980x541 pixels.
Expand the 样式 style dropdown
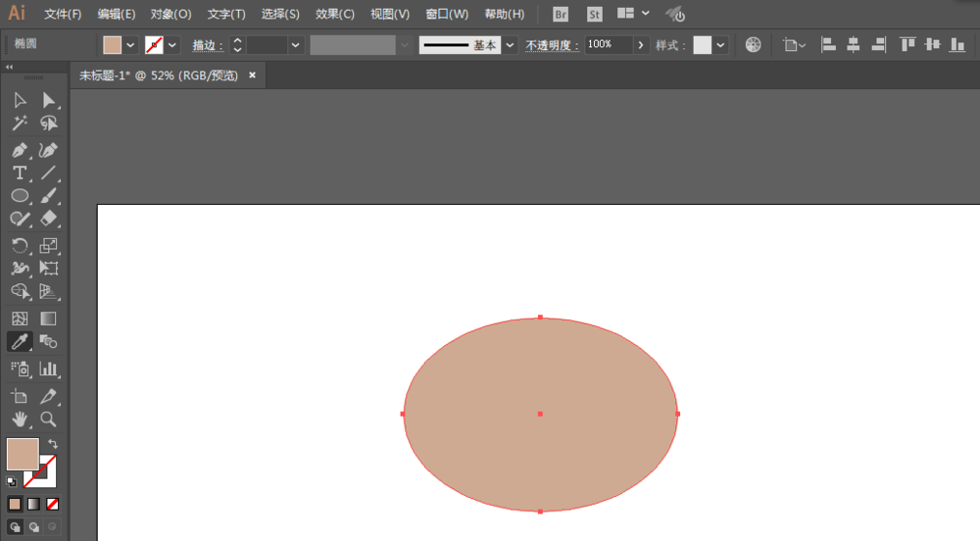pyautogui.click(x=721, y=45)
